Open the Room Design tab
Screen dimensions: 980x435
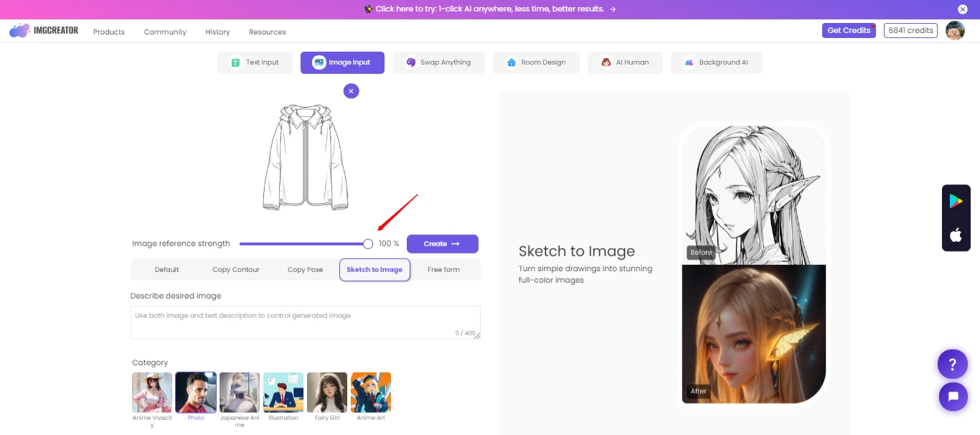click(536, 62)
